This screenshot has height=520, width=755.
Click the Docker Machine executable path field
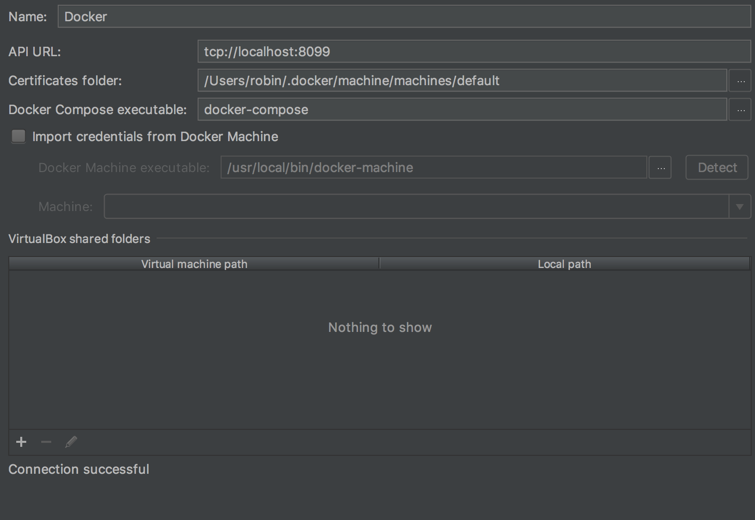433,168
